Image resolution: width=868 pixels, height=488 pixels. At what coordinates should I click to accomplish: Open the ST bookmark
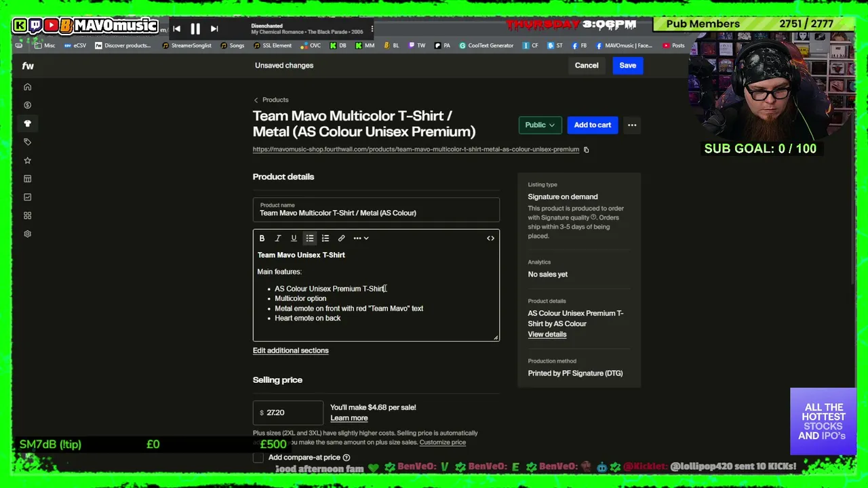tap(555, 45)
